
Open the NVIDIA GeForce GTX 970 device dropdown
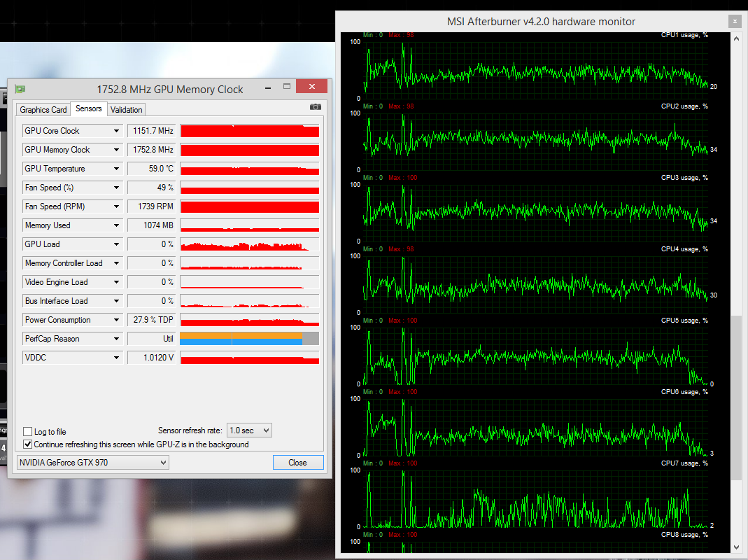(x=93, y=463)
